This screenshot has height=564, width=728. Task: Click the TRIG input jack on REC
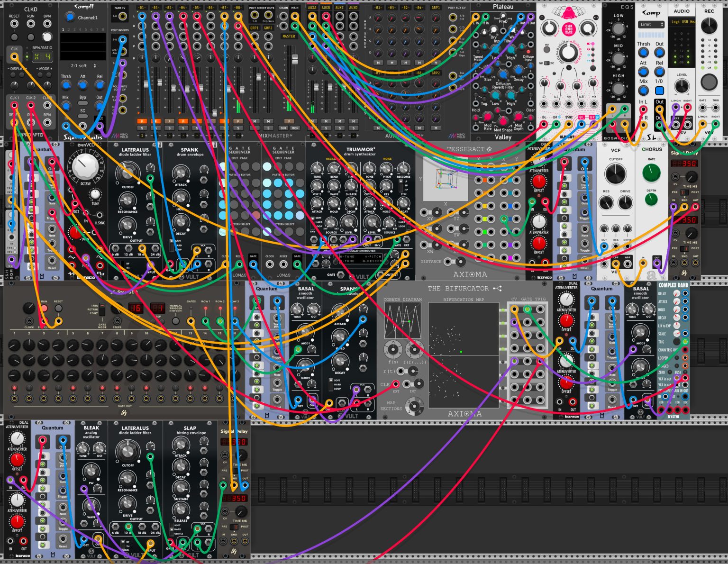[716, 108]
